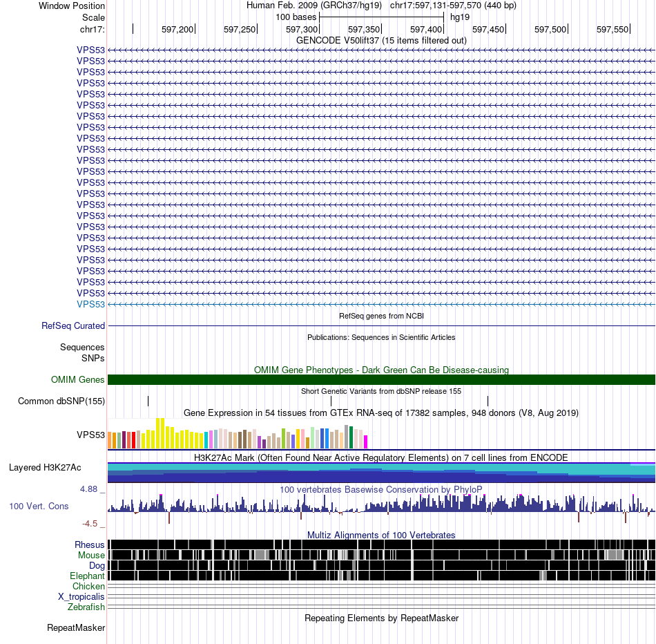
Task: Click the PhyloP conservation wiggle graph
Action: click(381, 508)
